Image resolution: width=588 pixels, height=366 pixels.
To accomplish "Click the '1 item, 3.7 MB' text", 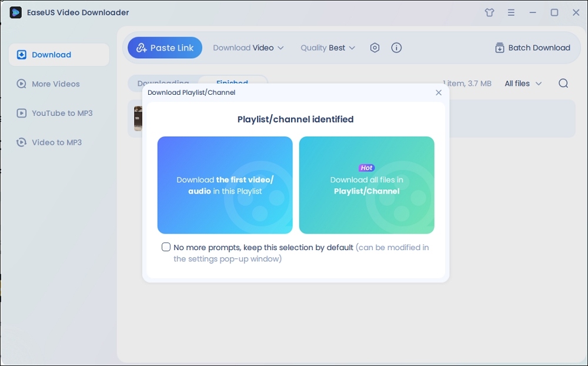I will tap(467, 84).
